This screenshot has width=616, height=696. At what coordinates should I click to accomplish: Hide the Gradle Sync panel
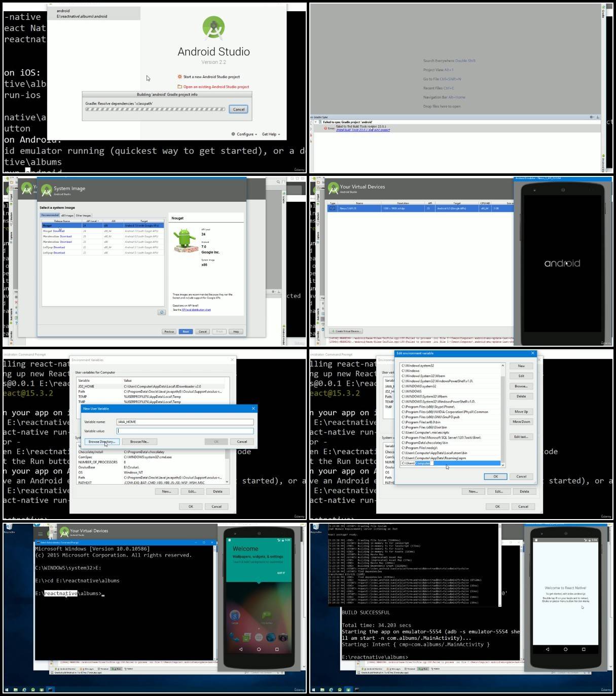597,117
